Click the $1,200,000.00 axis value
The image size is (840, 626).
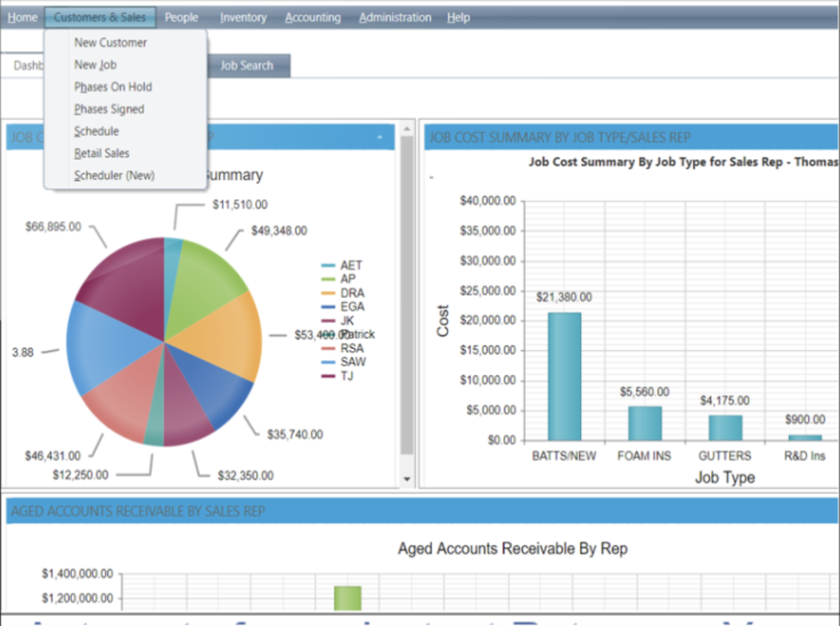coord(78,598)
